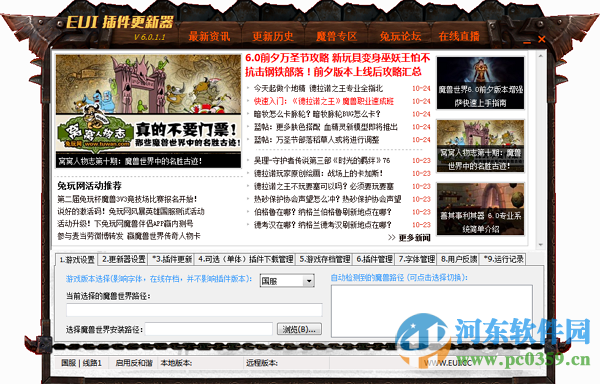The width and height of the screenshot is (600, 384).
Task: Open the 8.用户反馈 tab
Action: click(x=459, y=259)
